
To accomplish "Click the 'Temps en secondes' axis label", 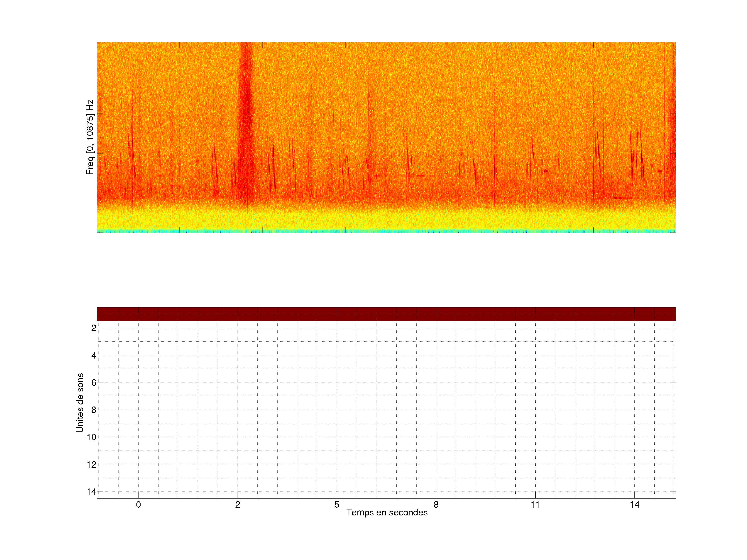I will pos(387,512).
